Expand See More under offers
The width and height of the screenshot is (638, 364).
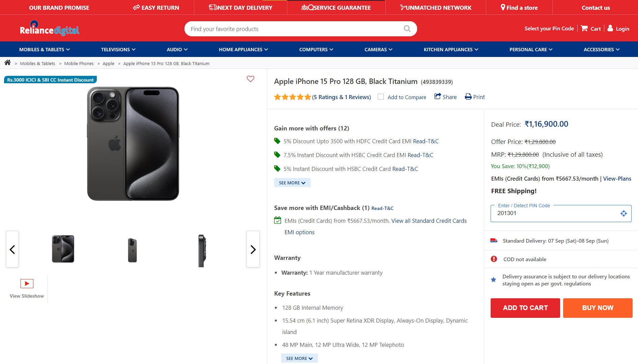point(292,183)
